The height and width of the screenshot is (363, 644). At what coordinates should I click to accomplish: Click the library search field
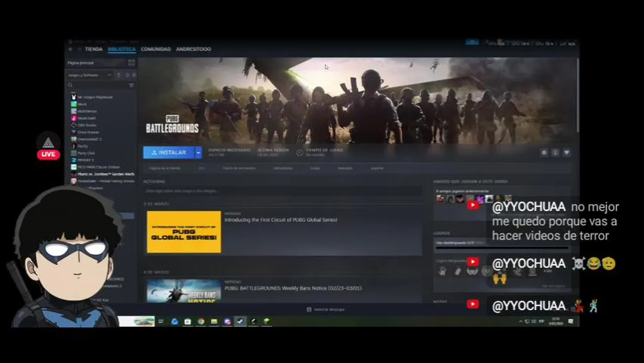(97, 85)
